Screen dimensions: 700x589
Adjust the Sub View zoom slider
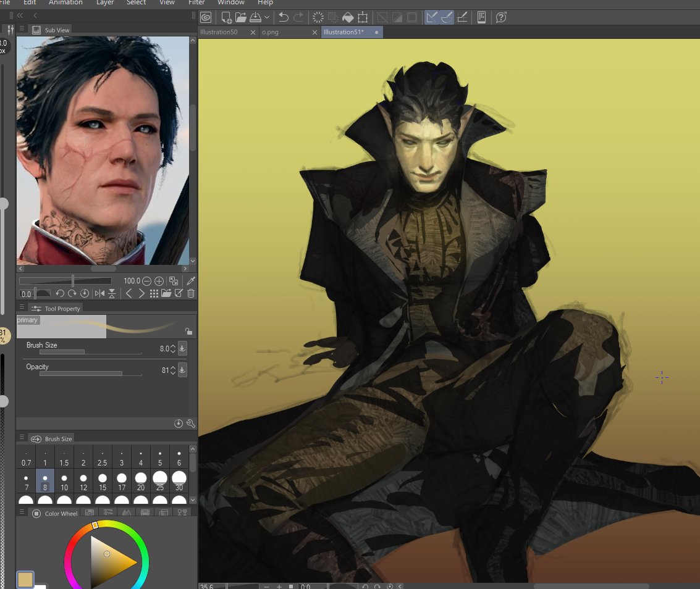point(65,281)
